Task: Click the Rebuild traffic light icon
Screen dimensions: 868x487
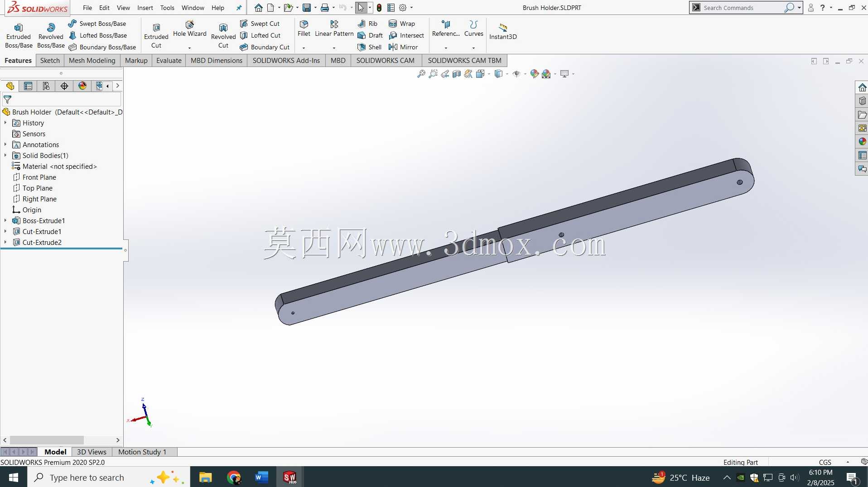Action: tap(379, 8)
